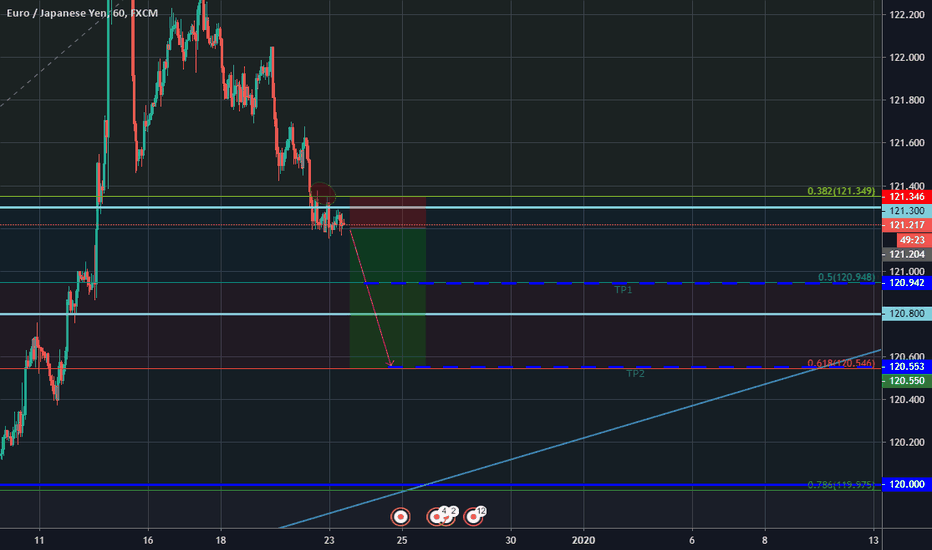
Task: Select the red arrowhead pointing at TP2 level
Action: pos(391,364)
